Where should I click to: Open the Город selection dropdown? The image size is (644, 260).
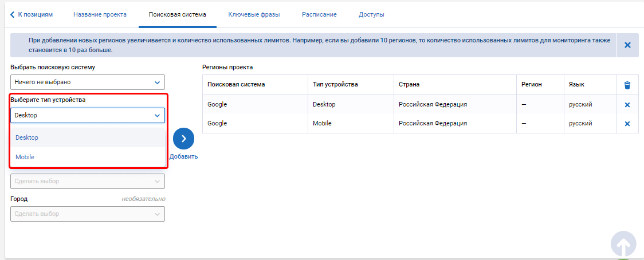click(x=88, y=214)
